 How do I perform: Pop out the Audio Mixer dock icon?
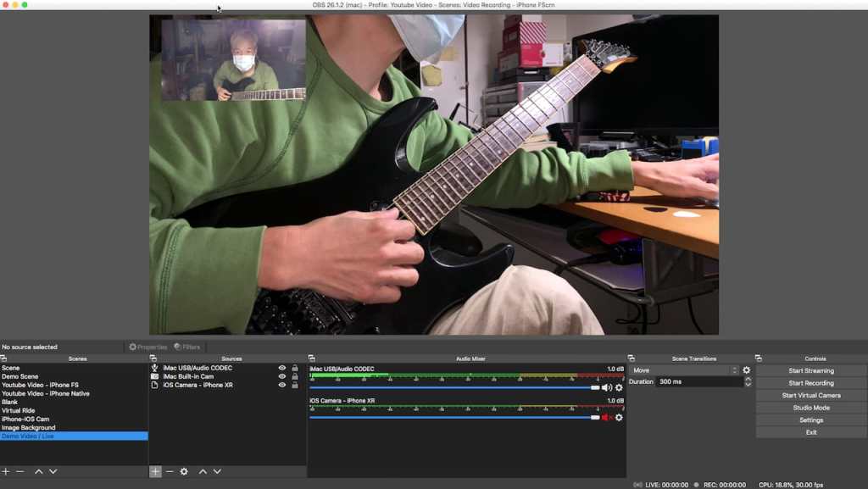pos(311,358)
